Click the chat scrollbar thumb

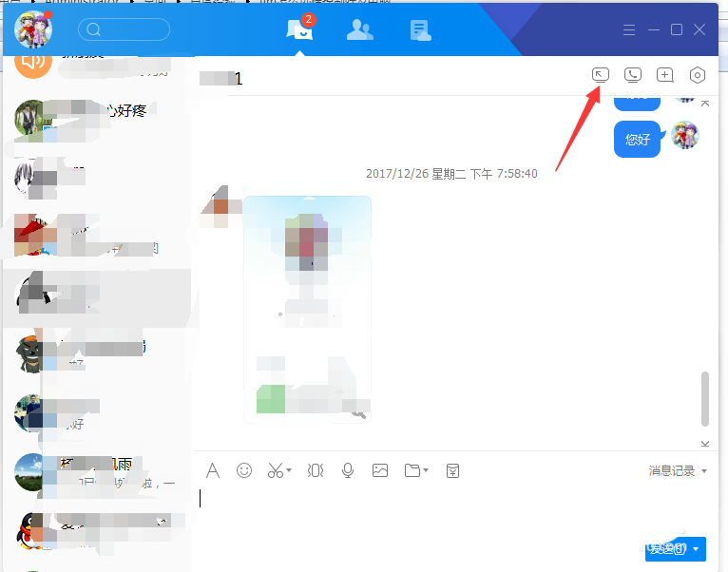(705, 398)
